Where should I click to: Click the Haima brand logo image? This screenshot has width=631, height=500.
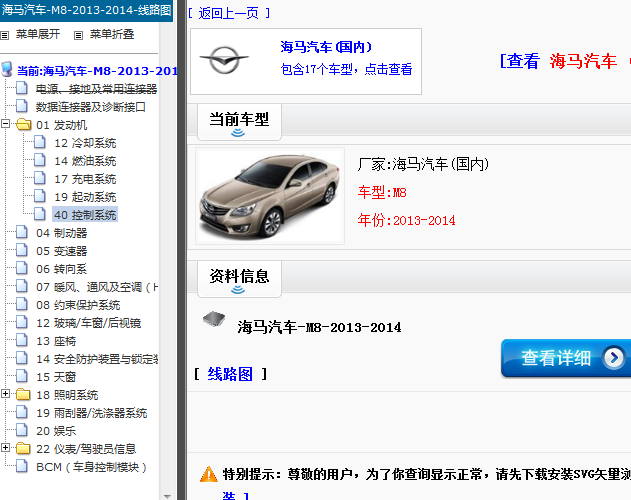tap(224, 60)
